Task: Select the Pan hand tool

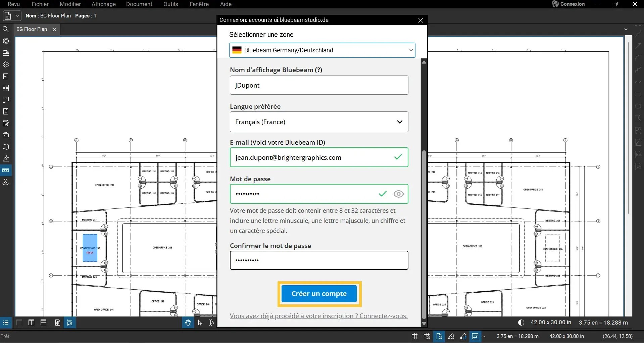Action: [188, 323]
